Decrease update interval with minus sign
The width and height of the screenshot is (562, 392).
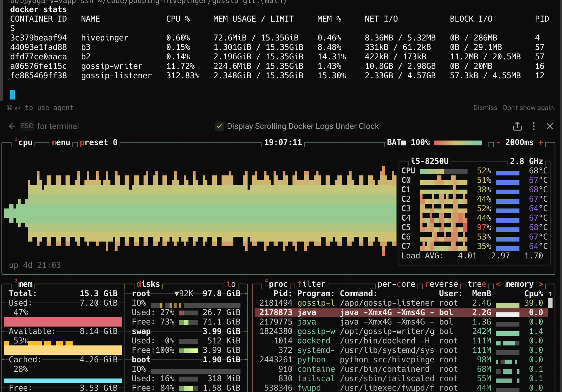point(498,142)
